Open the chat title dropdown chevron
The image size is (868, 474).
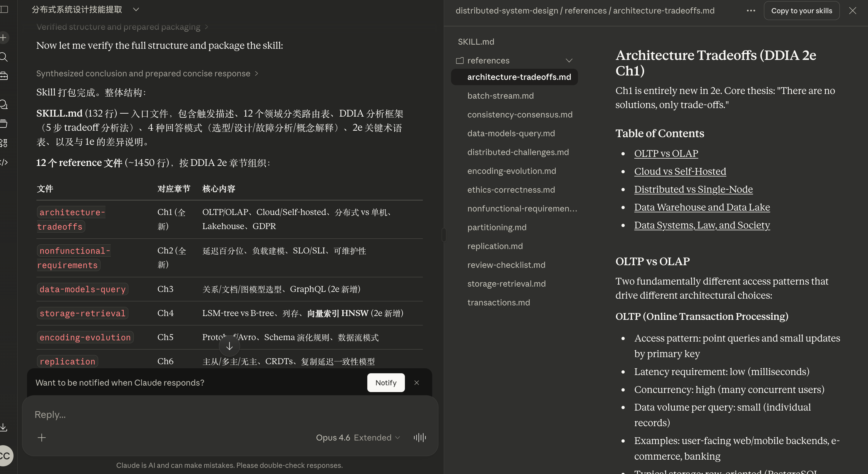click(136, 9)
